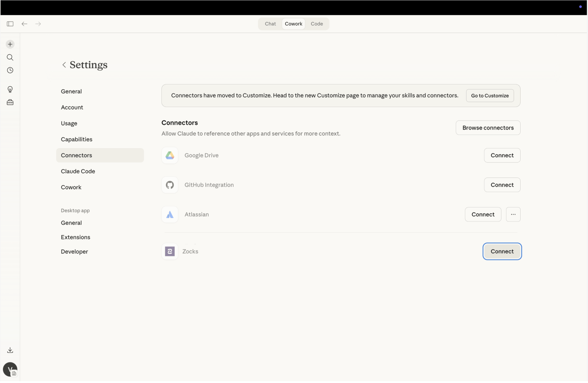The height and width of the screenshot is (383, 588).
Task: Start a new chat with plus icon
Action: 10,44
